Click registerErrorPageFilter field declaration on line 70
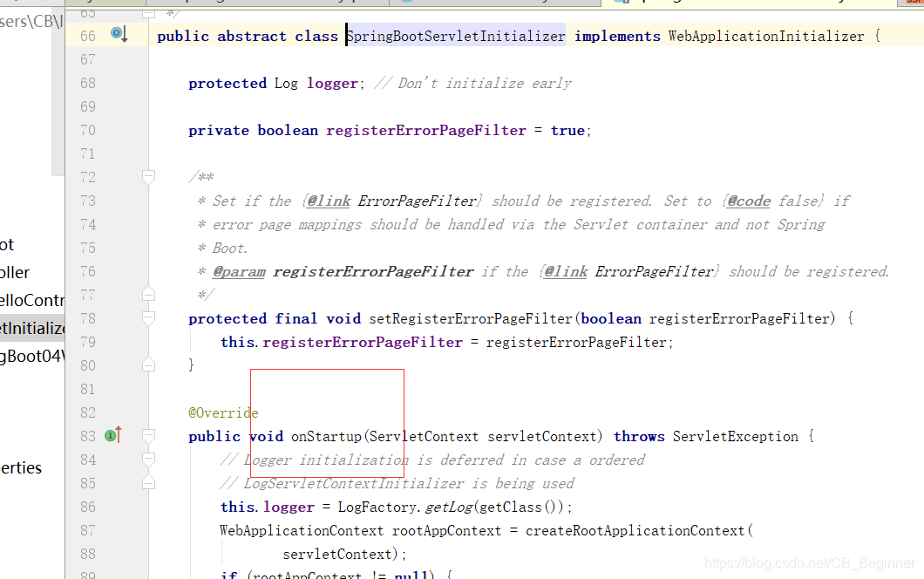The height and width of the screenshot is (579, 924). pyautogui.click(x=426, y=130)
